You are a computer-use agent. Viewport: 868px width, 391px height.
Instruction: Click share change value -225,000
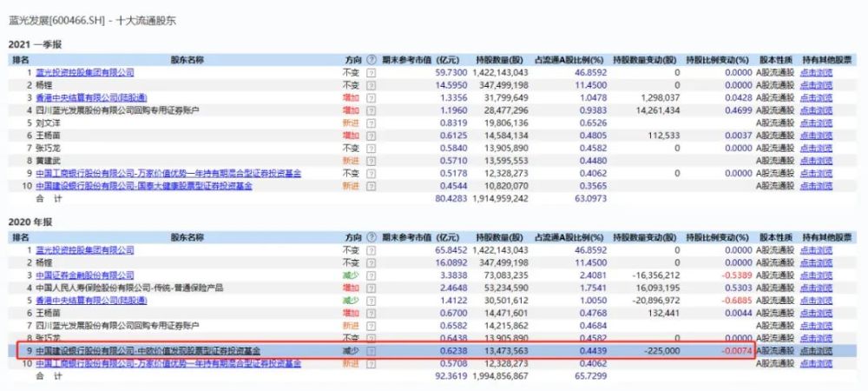coord(661,351)
